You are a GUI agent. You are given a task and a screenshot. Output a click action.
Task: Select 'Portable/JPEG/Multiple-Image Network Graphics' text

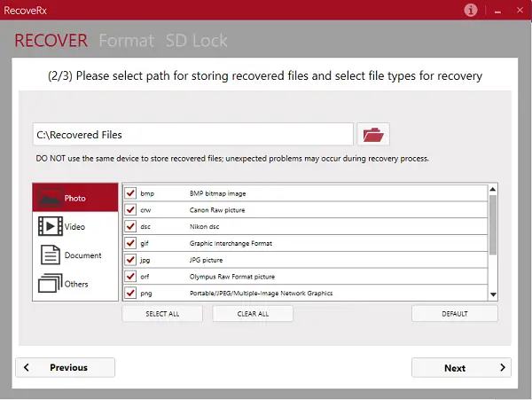click(261, 294)
